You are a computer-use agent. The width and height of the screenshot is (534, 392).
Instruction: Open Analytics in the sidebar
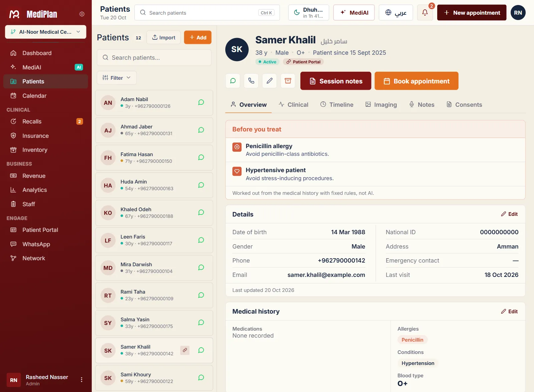pos(46,190)
